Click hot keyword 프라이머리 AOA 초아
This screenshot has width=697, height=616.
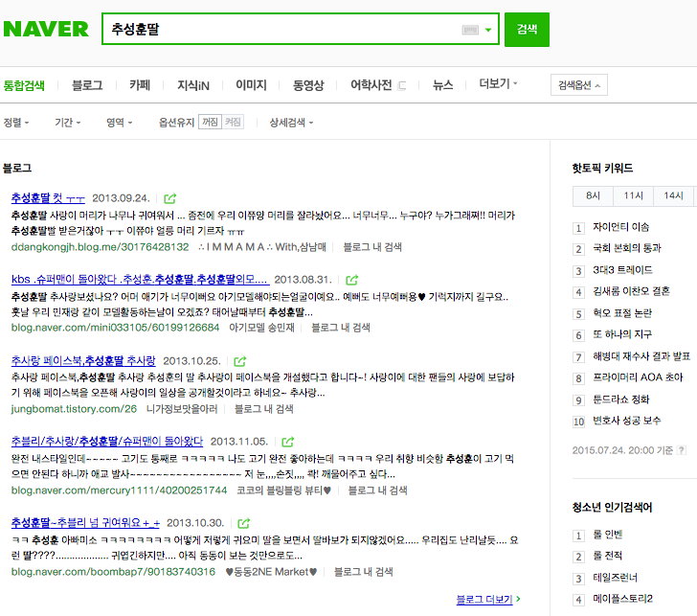click(638, 377)
